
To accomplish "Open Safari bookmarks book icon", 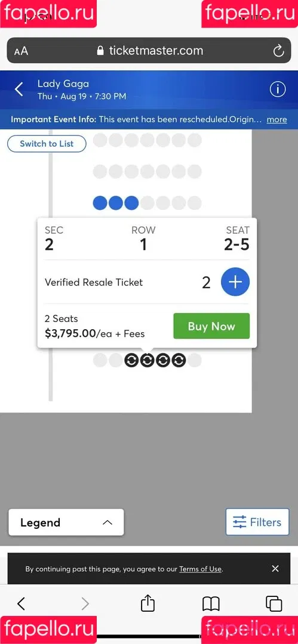I will [x=211, y=603].
